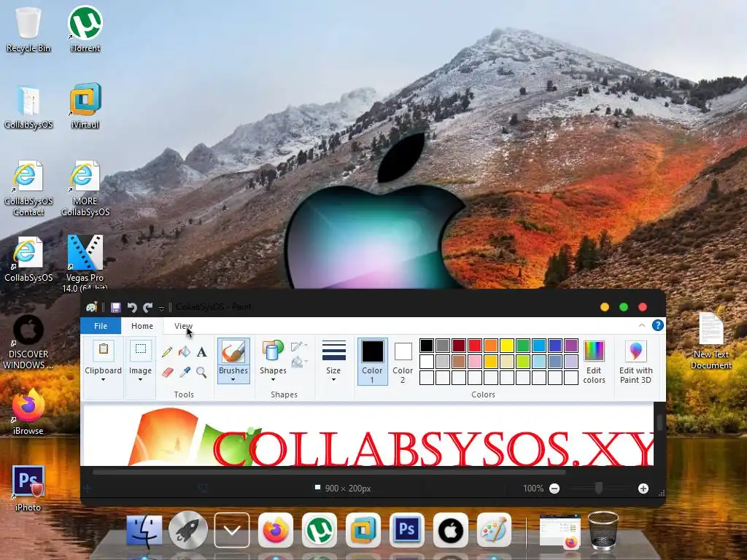Click the Finder icon in the dock

[x=144, y=531]
